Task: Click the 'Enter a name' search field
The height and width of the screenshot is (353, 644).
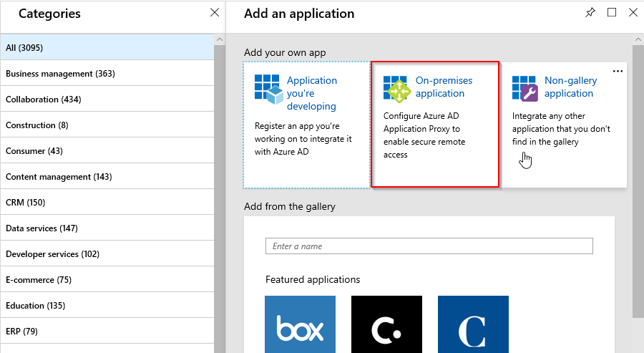Action: [429, 246]
